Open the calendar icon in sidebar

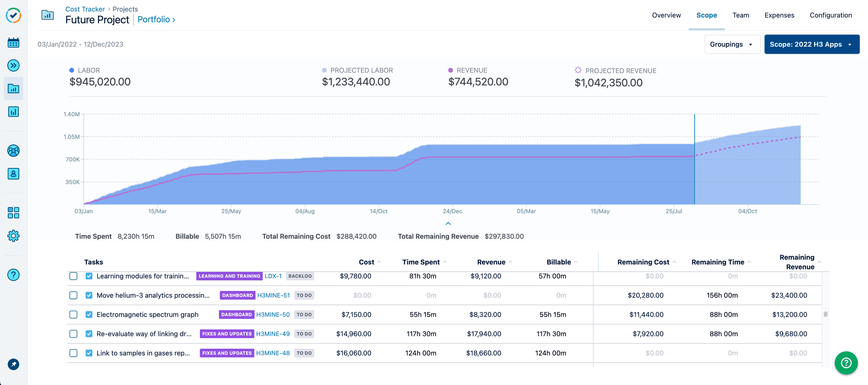pyautogui.click(x=13, y=43)
